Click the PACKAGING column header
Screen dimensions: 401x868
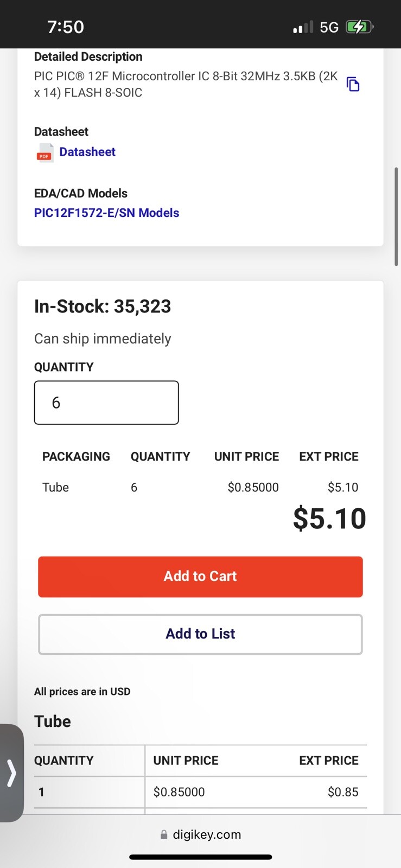76,456
